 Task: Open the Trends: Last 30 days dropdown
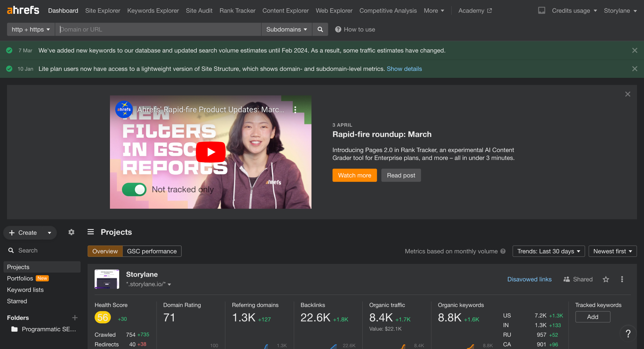click(x=549, y=251)
